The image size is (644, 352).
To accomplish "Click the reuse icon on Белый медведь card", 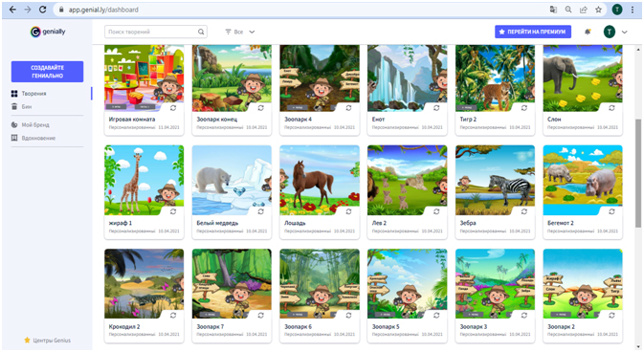I will coord(261,211).
